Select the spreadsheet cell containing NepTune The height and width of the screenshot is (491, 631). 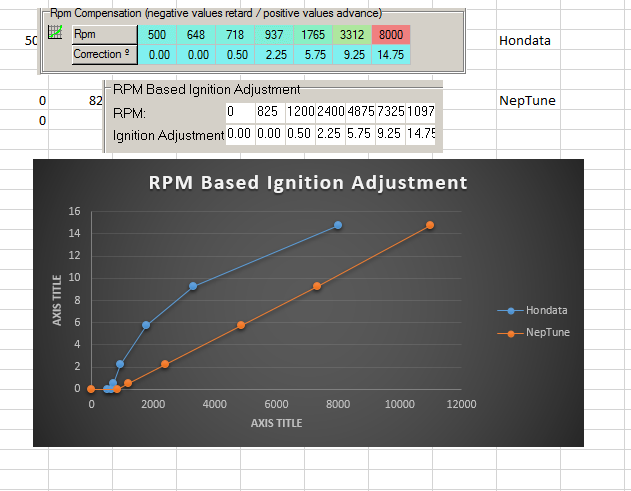coord(526,101)
